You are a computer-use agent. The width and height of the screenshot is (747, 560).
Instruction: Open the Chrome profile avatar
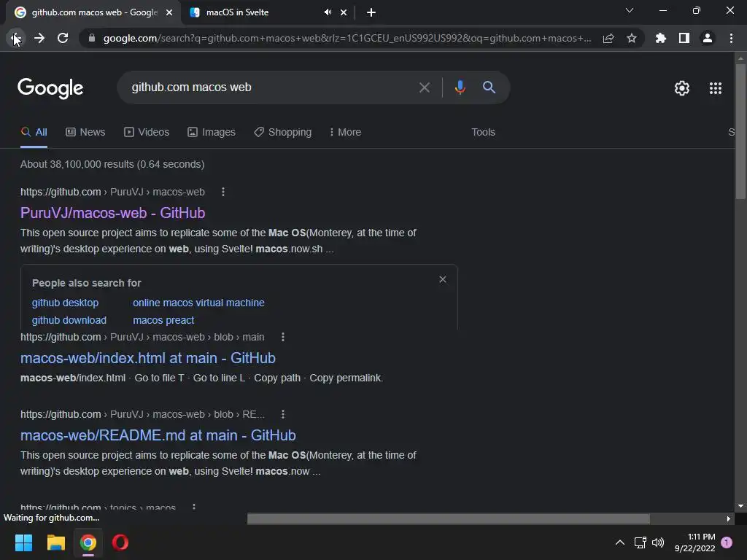pos(708,38)
